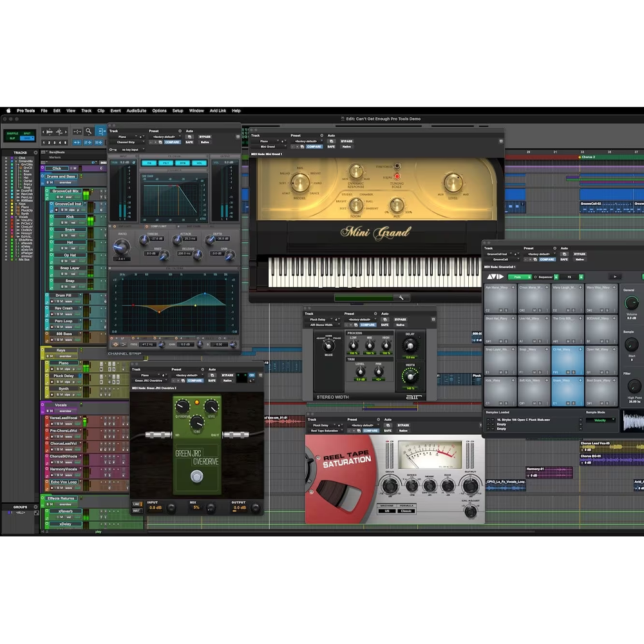Open the EQ module in Channel Strip FX chain
The image size is (644, 644).
click(149, 163)
